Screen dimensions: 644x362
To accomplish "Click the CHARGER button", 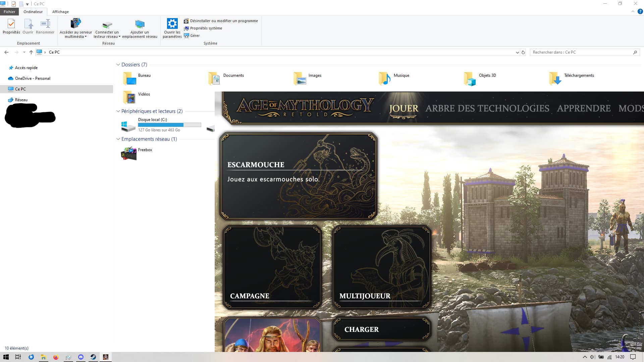I will 381,329.
